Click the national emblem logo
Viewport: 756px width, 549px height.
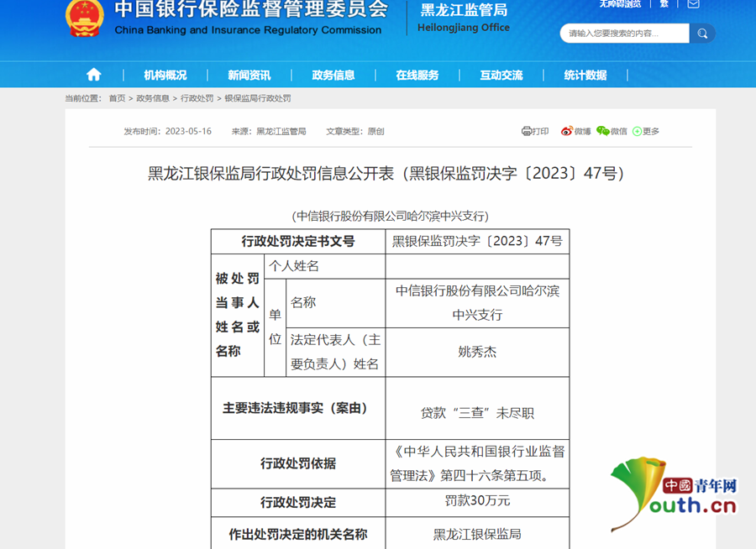pos(84,18)
